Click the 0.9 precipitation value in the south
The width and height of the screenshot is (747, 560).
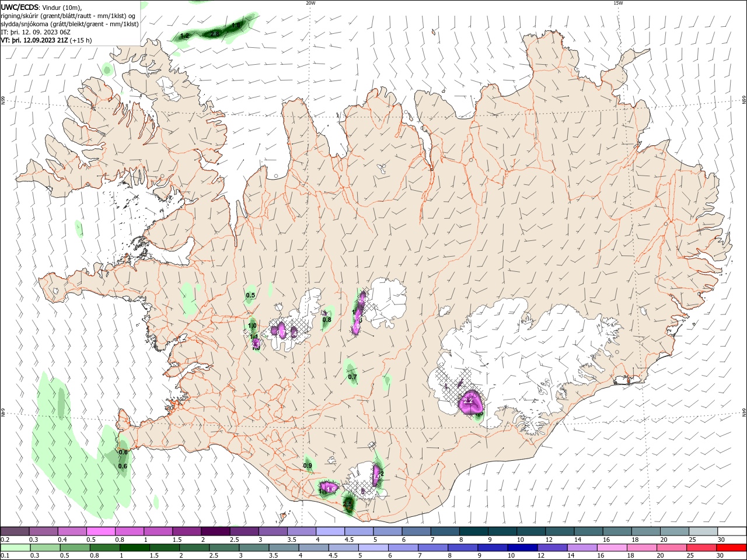[x=308, y=466]
